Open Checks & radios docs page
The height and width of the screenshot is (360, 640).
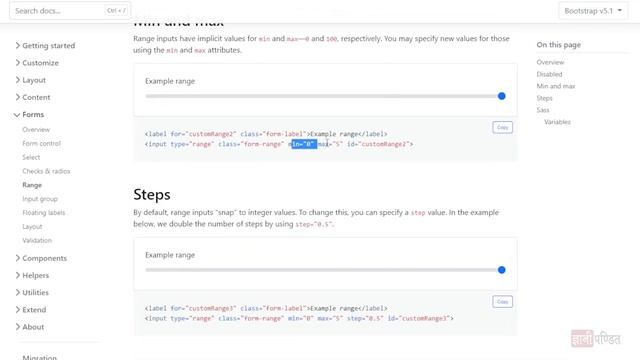click(x=46, y=171)
